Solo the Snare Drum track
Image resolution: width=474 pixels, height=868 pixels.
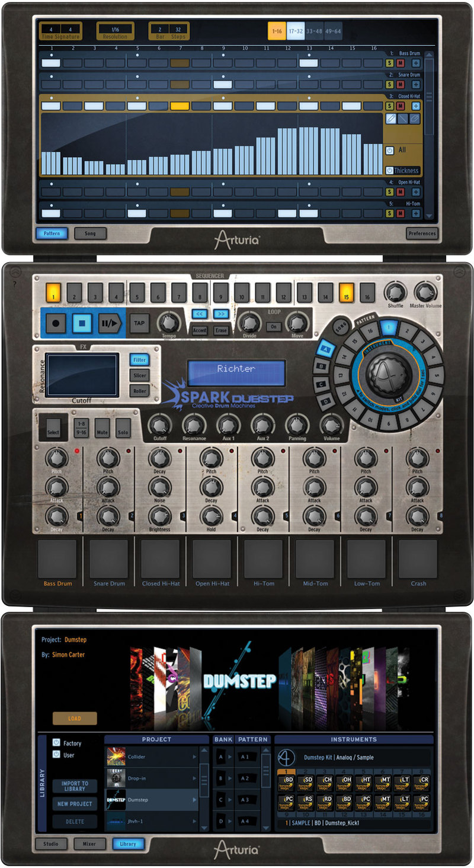(x=390, y=84)
